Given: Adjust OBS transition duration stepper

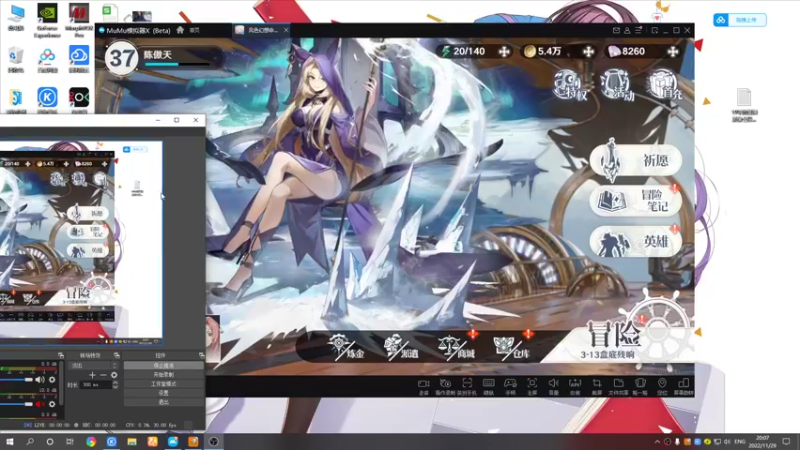Looking at the screenshot, I should coord(115,385).
